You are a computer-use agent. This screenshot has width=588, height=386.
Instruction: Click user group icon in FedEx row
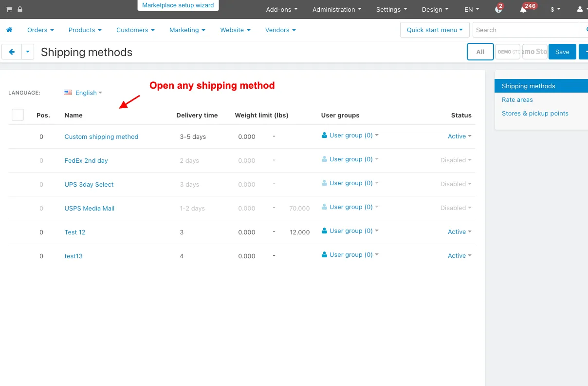pos(324,159)
